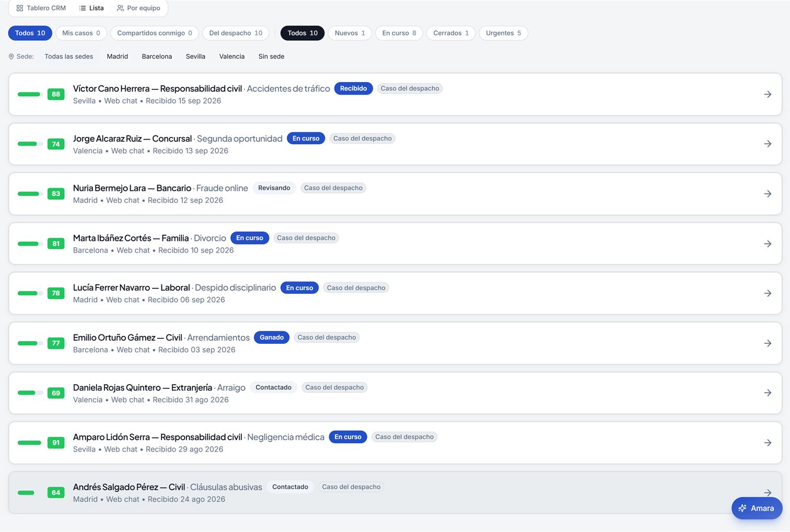Open Jorge Alcaraz Ruiz case arrow
The height and width of the screenshot is (532, 790).
click(768, 144)
